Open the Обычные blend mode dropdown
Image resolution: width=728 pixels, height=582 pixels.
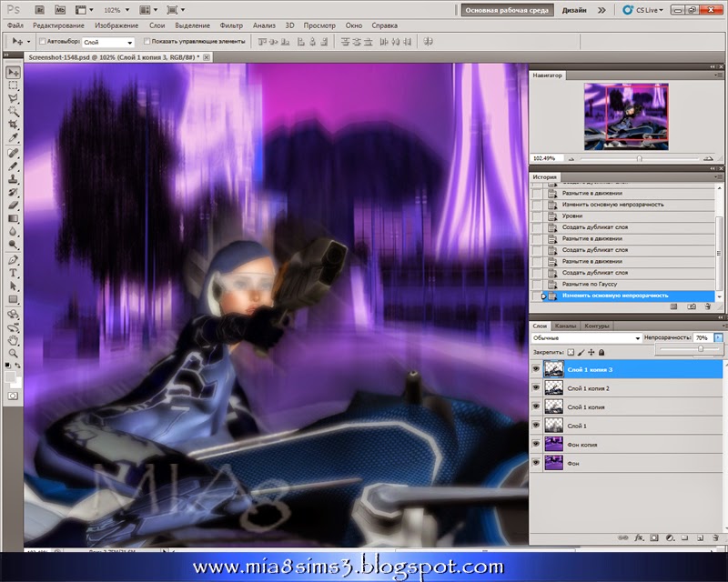[x=586, y=338]
